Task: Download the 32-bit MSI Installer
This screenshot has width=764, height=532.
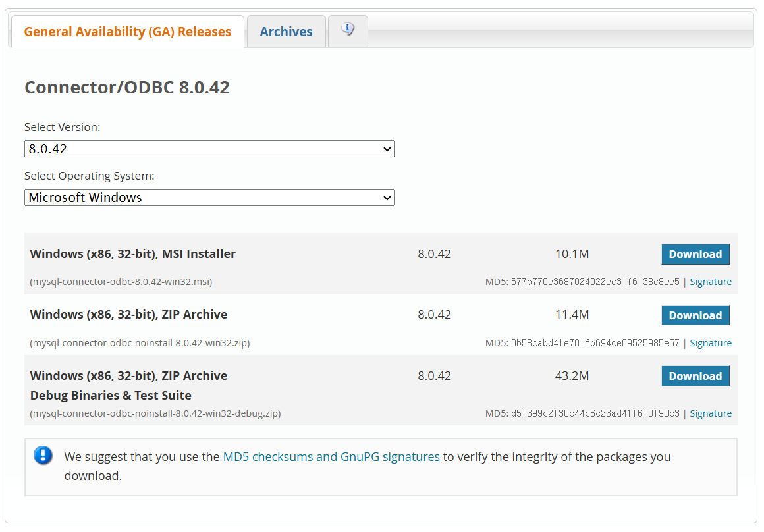Action: [696, 254]
